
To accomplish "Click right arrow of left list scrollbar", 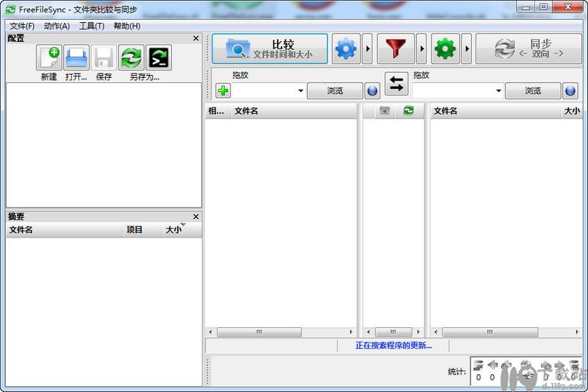I will pyautogui.click(x=351, y=332).
